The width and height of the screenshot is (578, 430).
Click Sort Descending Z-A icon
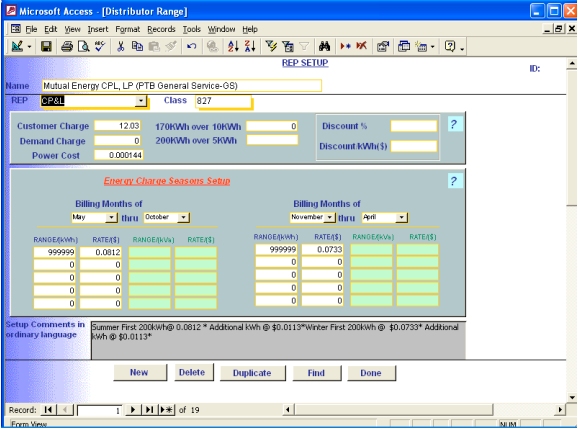point(250,46)
